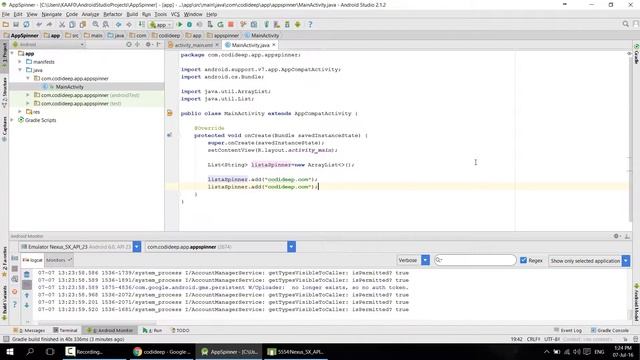Open the Event Log

(568, 330)
